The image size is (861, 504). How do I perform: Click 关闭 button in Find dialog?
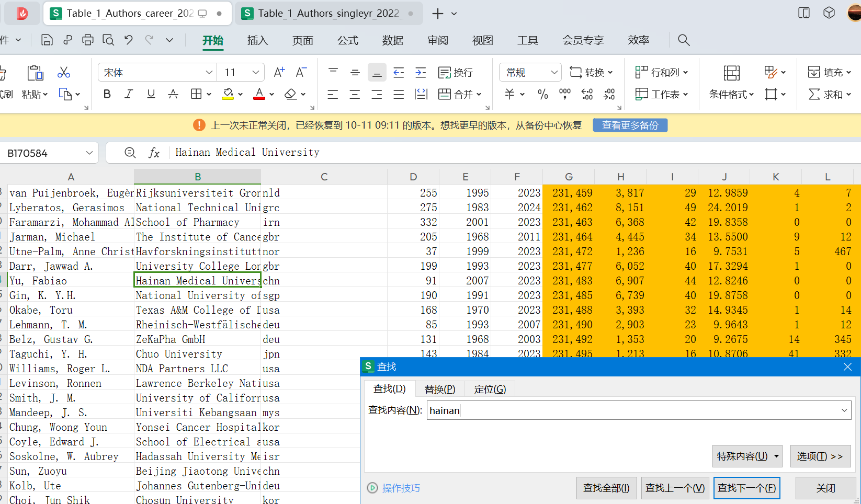[826, 488]
